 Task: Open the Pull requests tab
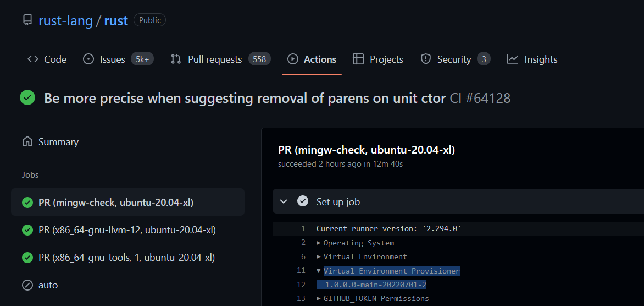[x=220, y=59]
